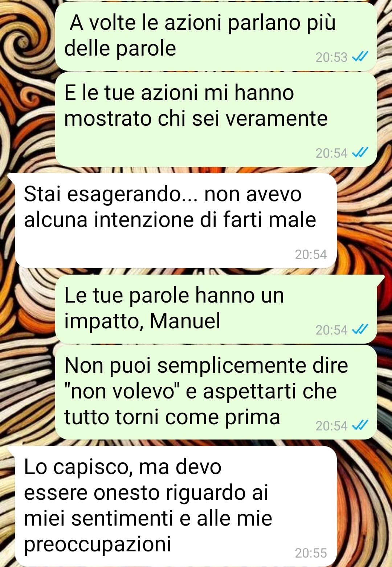Tap the 'A volte le azioni parlano' message

pos(216,36)
